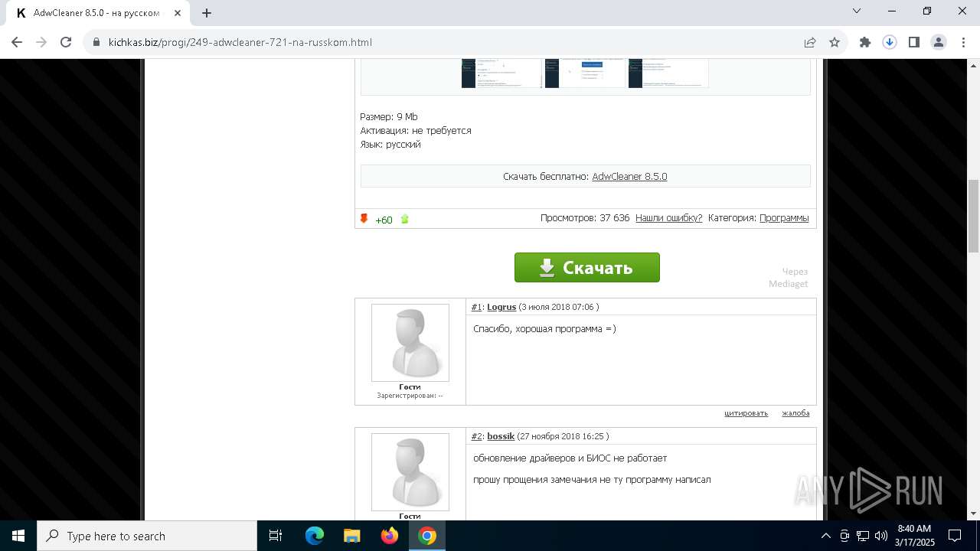Click the Chrome taskbar icon
980x551 pixels.
(x=427, y=536)
